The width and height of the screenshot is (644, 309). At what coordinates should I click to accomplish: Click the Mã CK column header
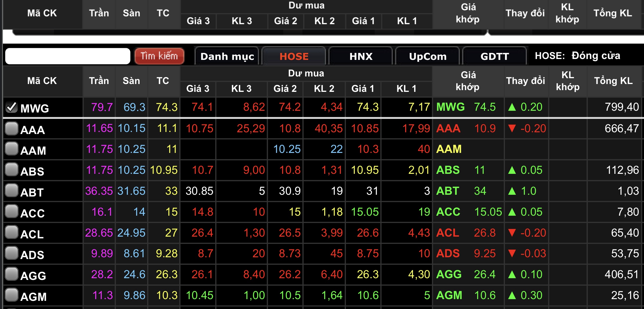42,81
